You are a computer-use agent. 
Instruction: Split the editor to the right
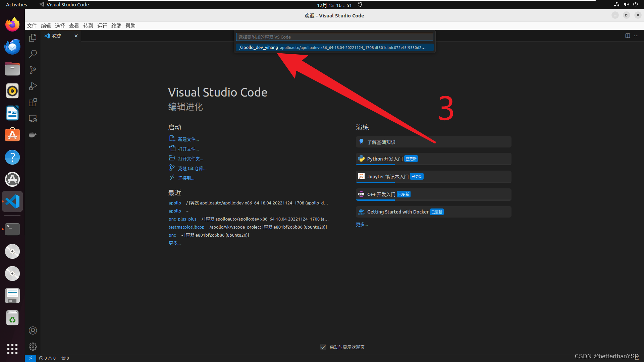[628, 36]
